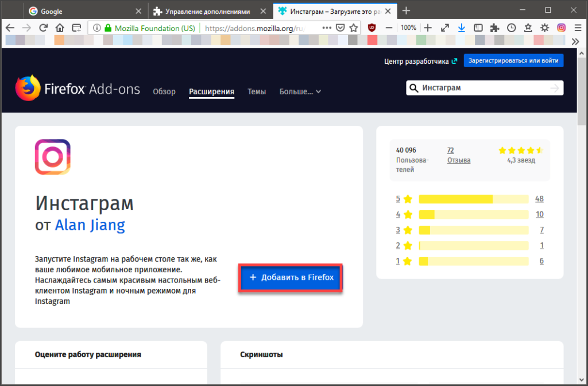Submit search with the arrow button
This screenshot has height=386, width=588.
tap(554, 88)
